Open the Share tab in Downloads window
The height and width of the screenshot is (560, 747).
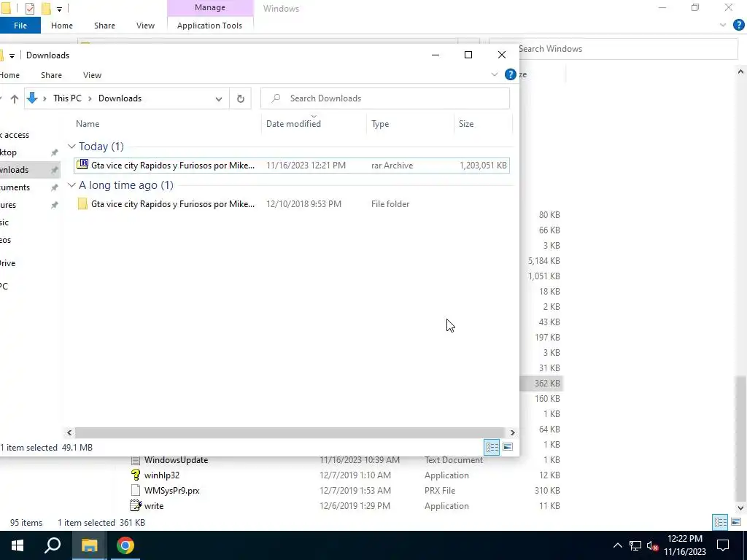[52, 75]
